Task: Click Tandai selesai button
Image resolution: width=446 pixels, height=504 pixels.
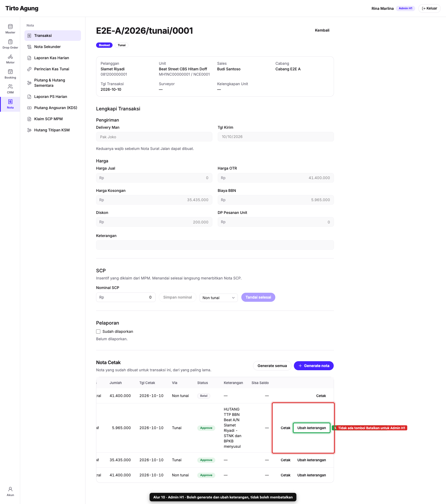Action: (x=258, y=297)
